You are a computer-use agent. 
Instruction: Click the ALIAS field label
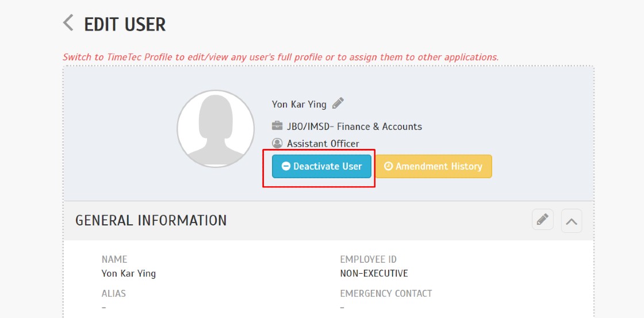pyautogui.click(x=114, y=294)
